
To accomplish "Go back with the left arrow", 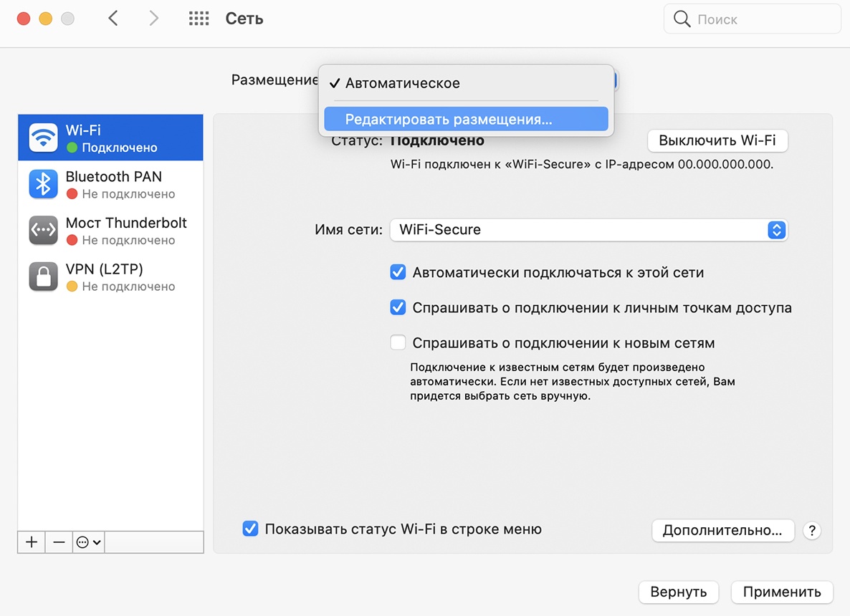I will click(113, 19).
